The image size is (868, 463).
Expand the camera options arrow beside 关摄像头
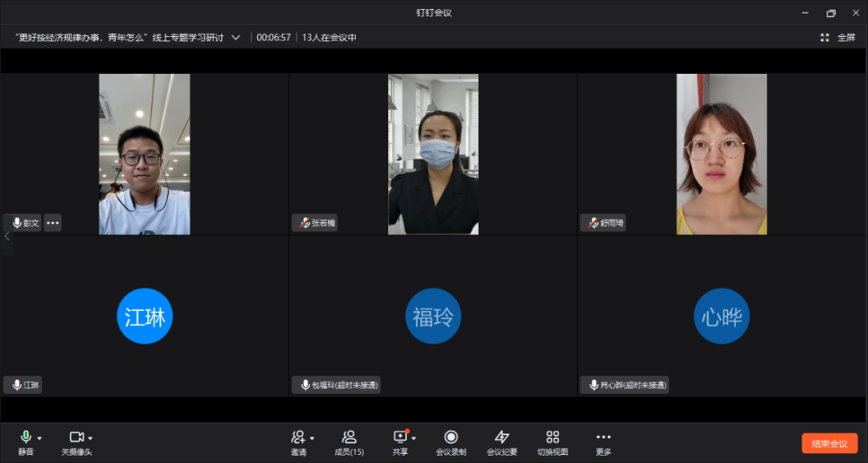[91, 438]
